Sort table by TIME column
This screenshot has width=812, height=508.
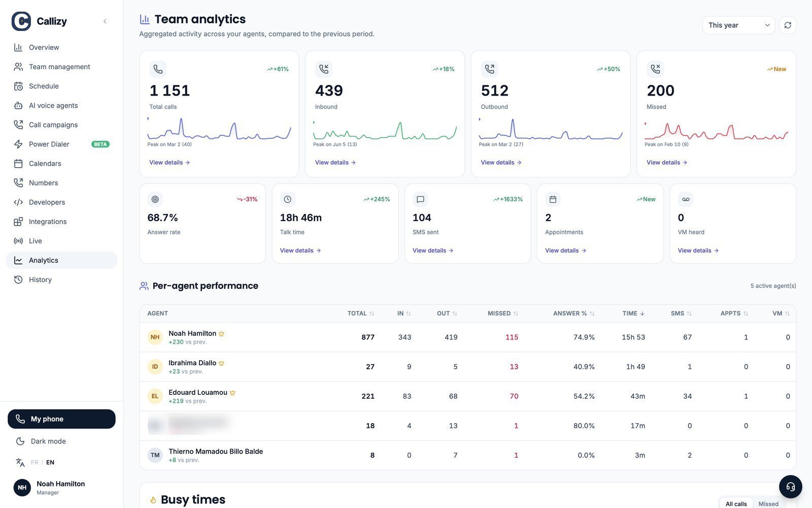point(633,313)
